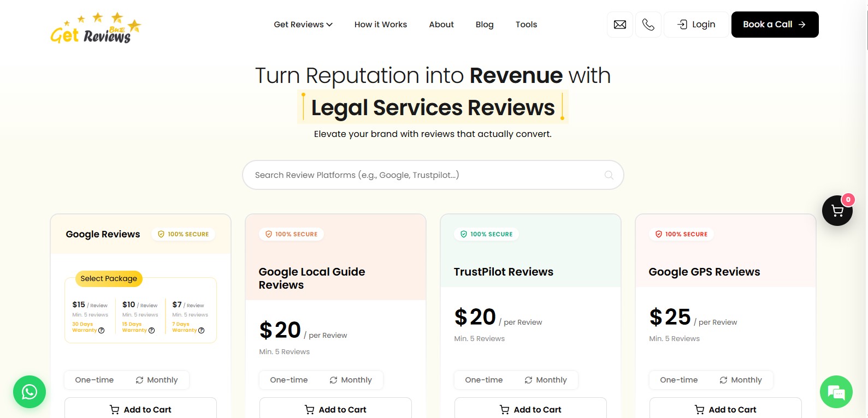Choose Monthly for Google Reviews
Screen dimensions: 868x418
(x=157, y=380)
